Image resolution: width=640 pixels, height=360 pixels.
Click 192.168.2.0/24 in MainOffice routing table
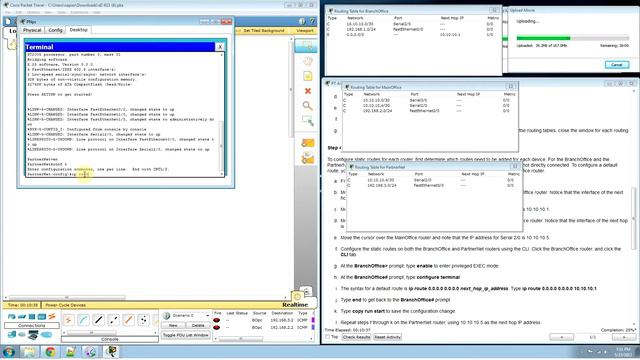(378, 111)
